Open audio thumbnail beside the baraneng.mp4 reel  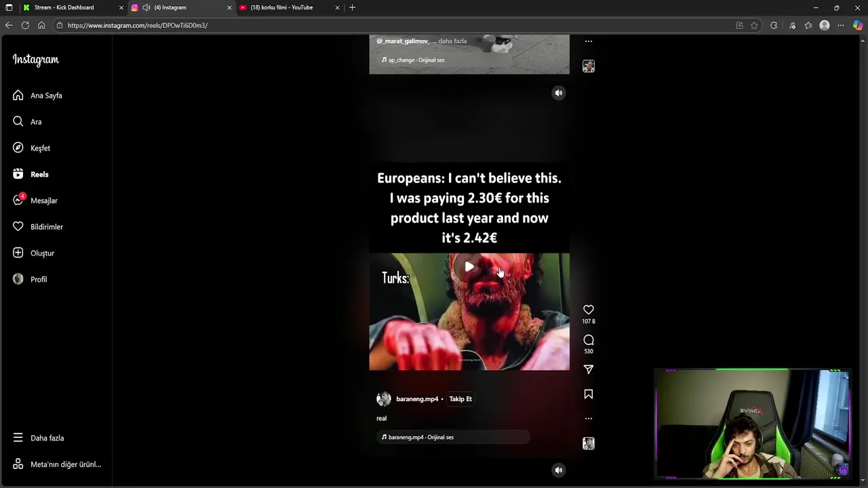pyautogui.click(x=589, y=443)
